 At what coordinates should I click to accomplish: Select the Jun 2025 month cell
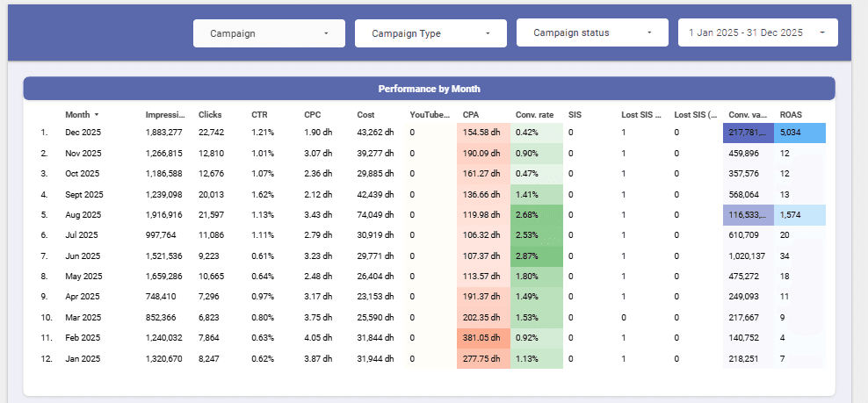click(x=82, y=256)
